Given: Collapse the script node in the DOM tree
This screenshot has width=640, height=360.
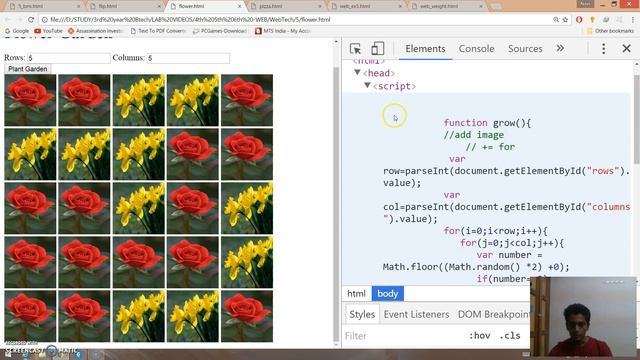Looking at the screenshot, I should 367,85.
